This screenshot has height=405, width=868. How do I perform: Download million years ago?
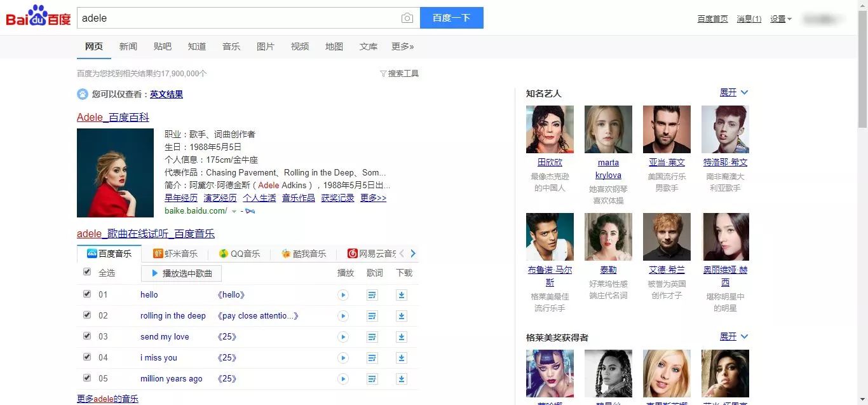[x=402, y=379]
